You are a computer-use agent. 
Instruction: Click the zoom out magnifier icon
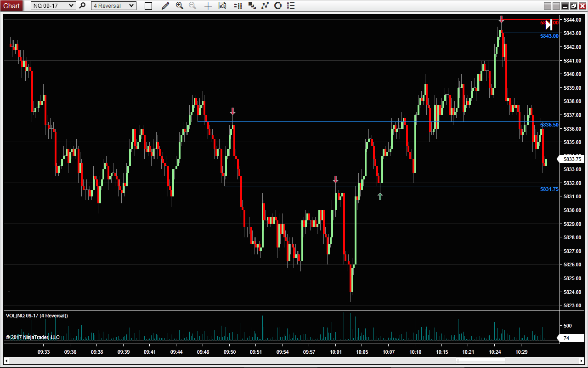(x=193, y=6)
